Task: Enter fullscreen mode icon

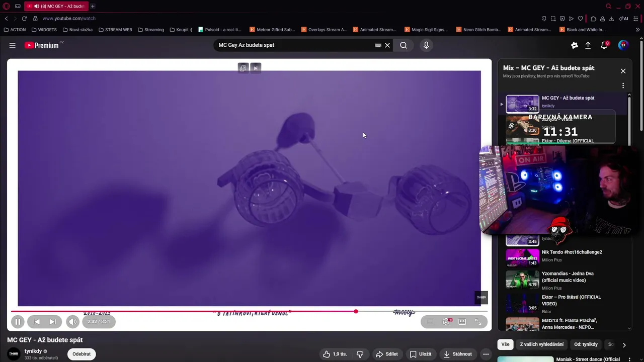Action: [x=478, y=322]
